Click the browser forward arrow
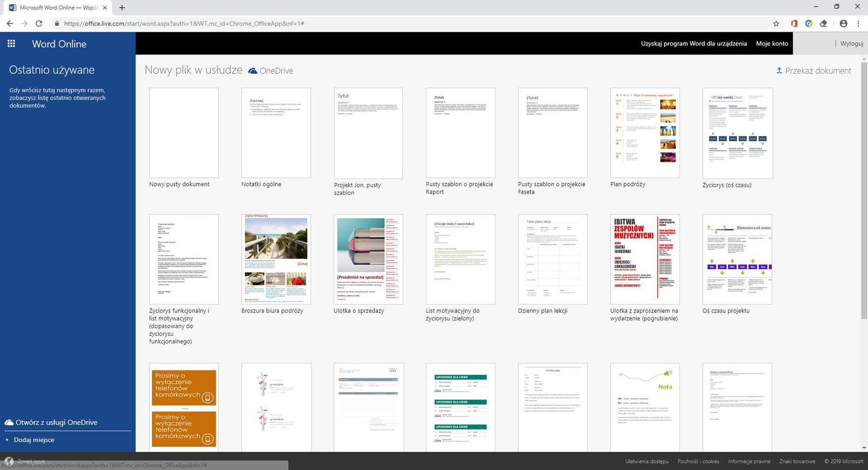 click(x=24, y=24)
